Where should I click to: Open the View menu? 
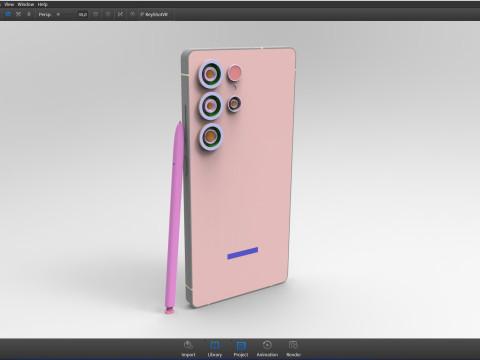[9, 4]
